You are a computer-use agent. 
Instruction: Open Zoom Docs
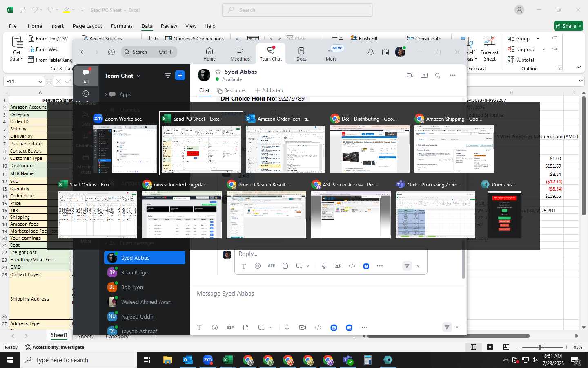(301, 54)
